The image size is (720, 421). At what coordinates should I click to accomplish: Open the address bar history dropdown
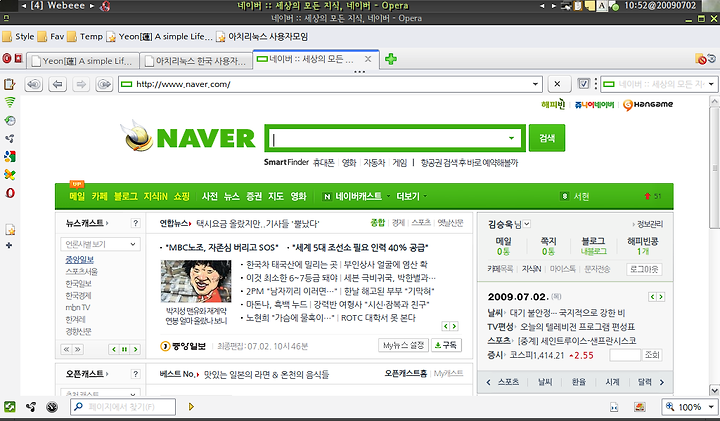(535, 84)
